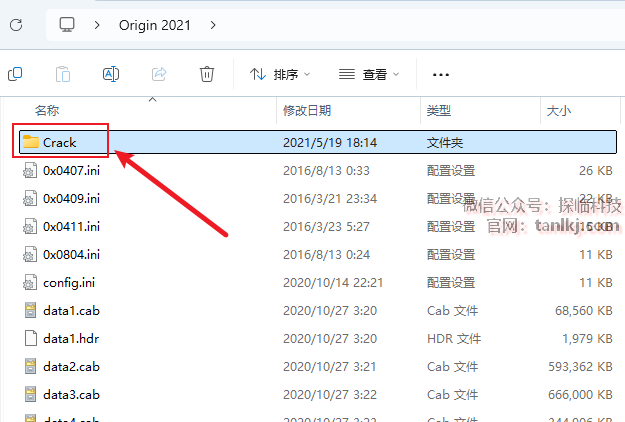Screen dimensions: 625x422
Task: Click the 26 KB size cell
Action: click(596, 171)
